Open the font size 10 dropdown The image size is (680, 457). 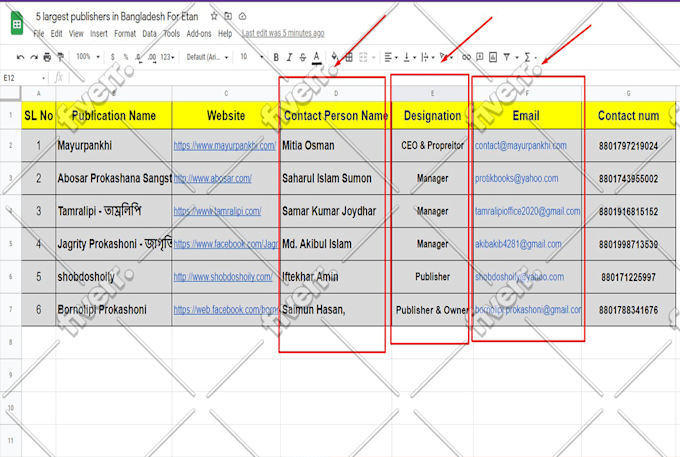click(252, 57)
